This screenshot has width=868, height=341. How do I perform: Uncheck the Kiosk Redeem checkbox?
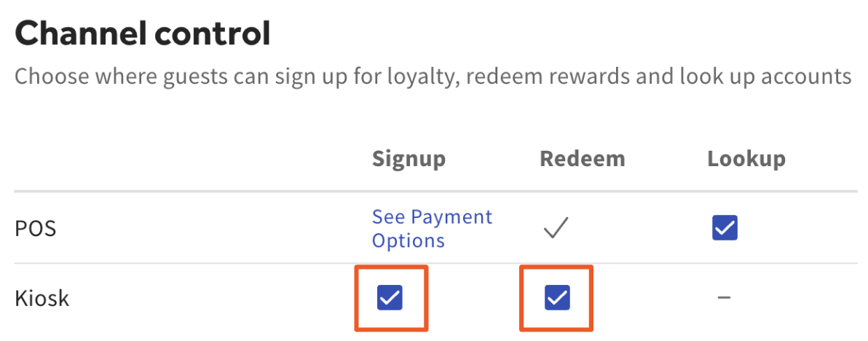(x=558, y=298)
